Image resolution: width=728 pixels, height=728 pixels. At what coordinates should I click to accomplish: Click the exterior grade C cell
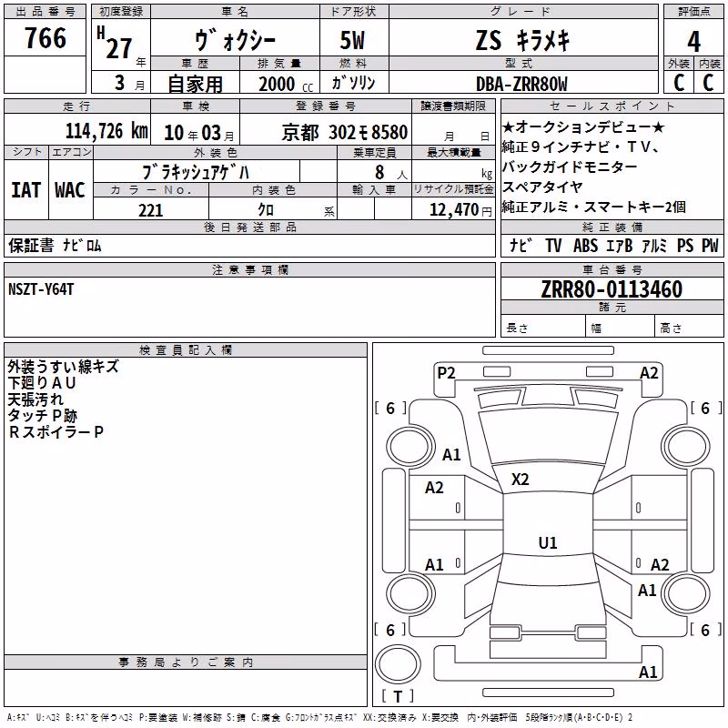point(679,83)
